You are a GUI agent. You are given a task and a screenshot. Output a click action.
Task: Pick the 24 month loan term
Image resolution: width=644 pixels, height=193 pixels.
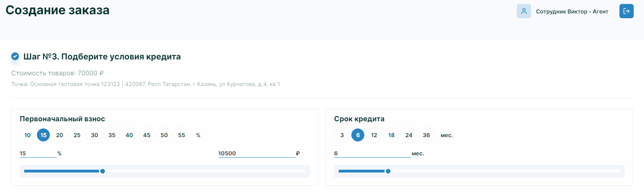pyautogui.click(x=409, y=135)
